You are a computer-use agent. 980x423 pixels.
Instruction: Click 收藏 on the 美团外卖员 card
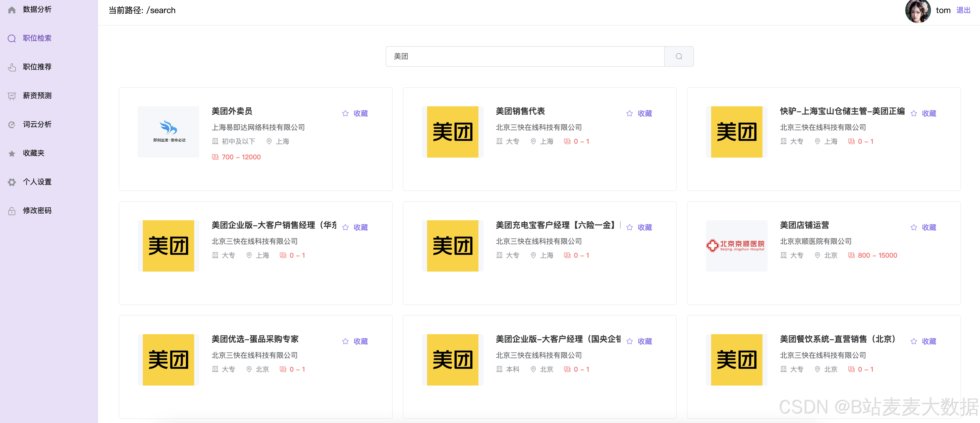coord(360,113)
